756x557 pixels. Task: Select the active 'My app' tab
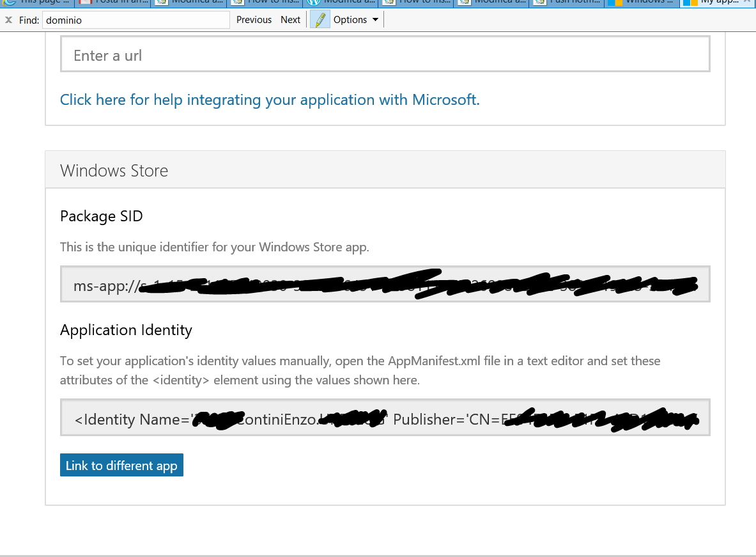[x=711, y=3]
